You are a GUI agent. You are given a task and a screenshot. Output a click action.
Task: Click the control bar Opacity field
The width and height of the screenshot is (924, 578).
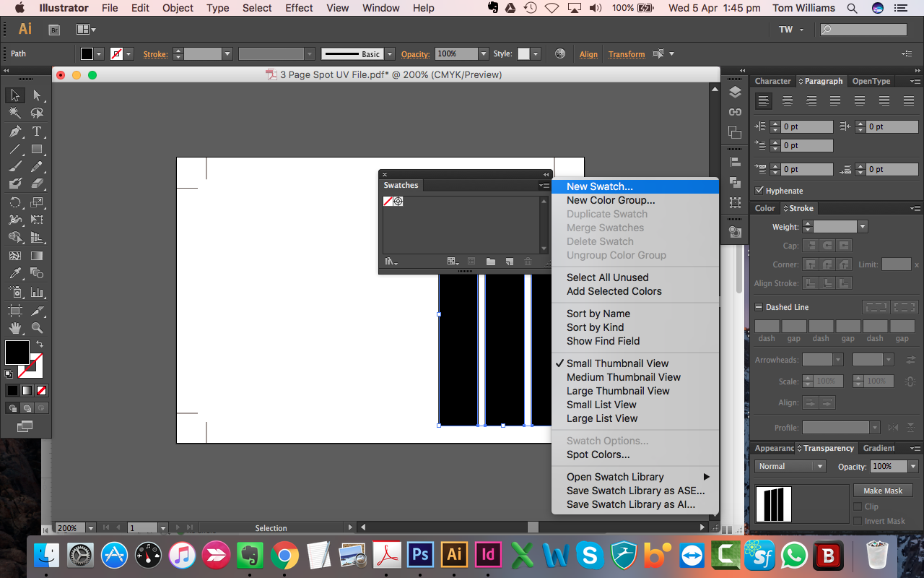coord(455,54)
